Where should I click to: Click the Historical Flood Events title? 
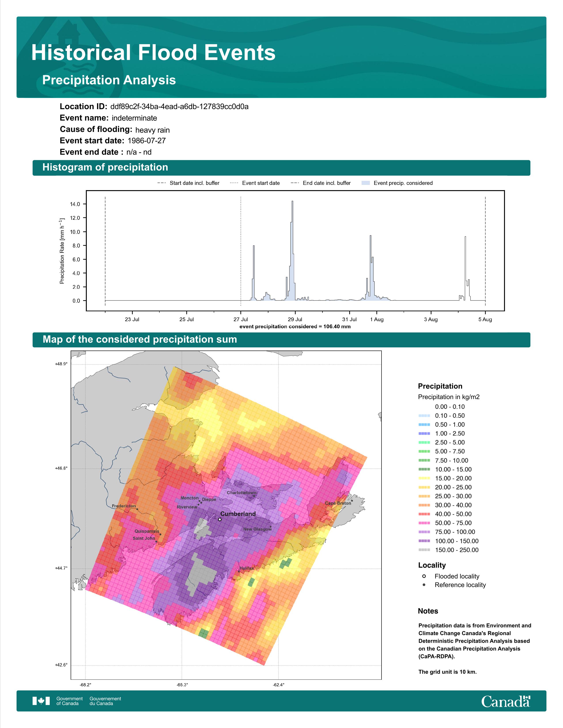click(x=153, y=53)
